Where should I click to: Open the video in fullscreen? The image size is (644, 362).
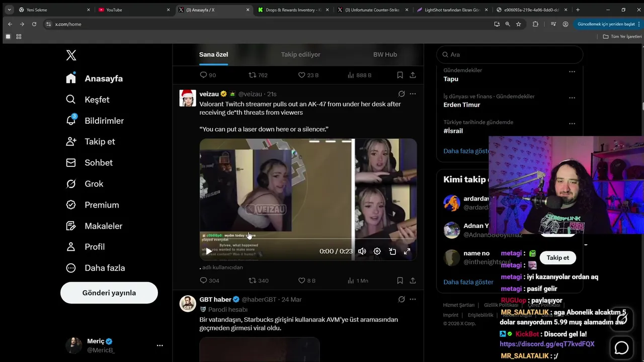pyautogui.click(x=407, y=251)
